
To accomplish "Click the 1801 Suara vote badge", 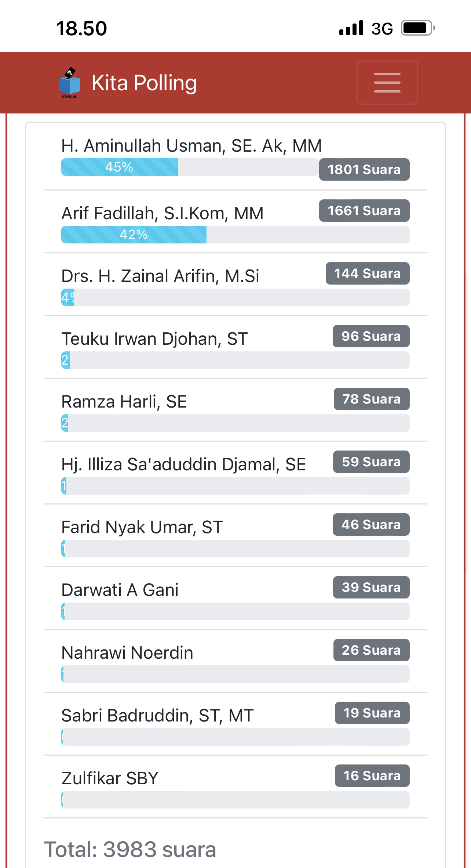I will click(364, 170).
